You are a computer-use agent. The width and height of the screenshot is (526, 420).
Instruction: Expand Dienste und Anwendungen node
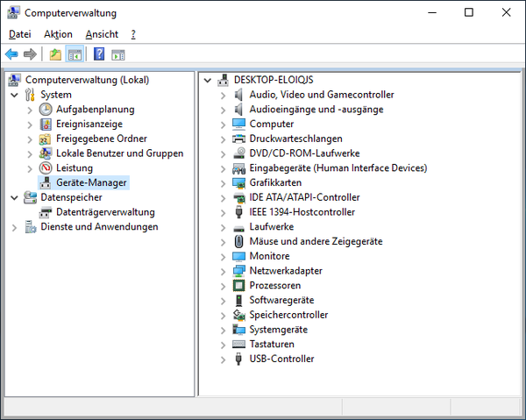pyautogui.click(x=14, y=228)
